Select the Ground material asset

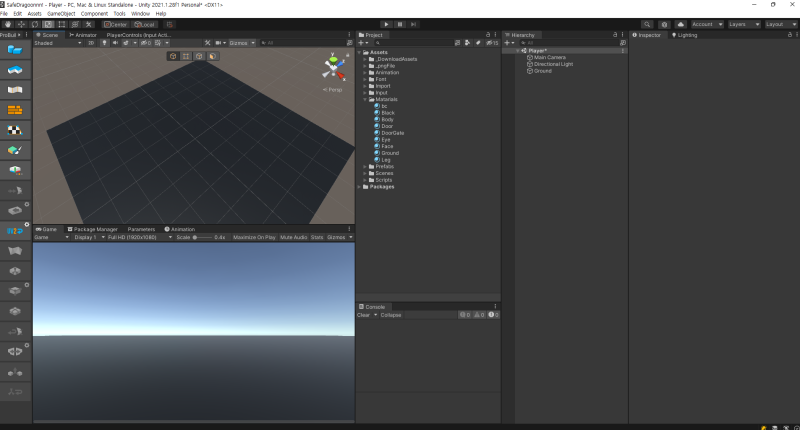click(390, 153)
